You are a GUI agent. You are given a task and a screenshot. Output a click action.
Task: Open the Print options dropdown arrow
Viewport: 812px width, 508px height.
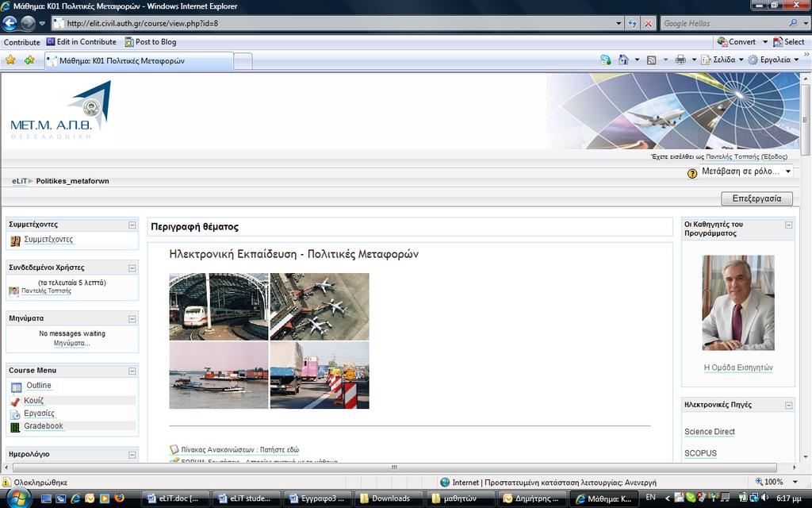click(x=694, y=60)
